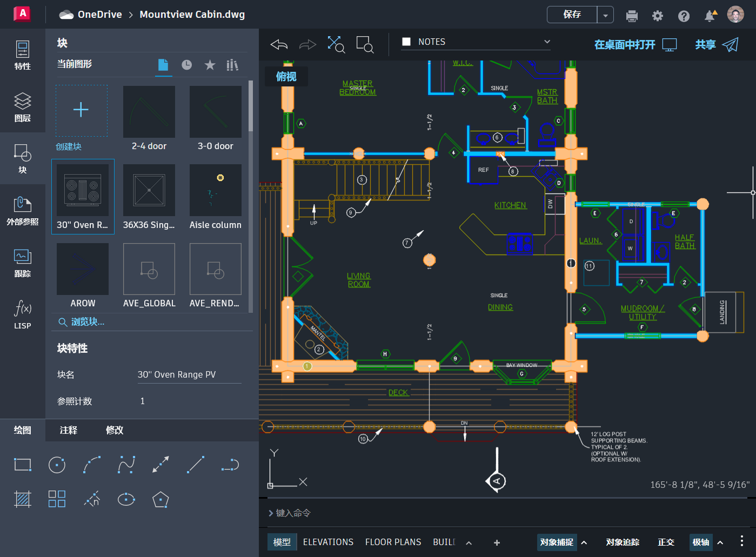
Task: Toggle 极轴 polar tracking
Action: [701, 542]
